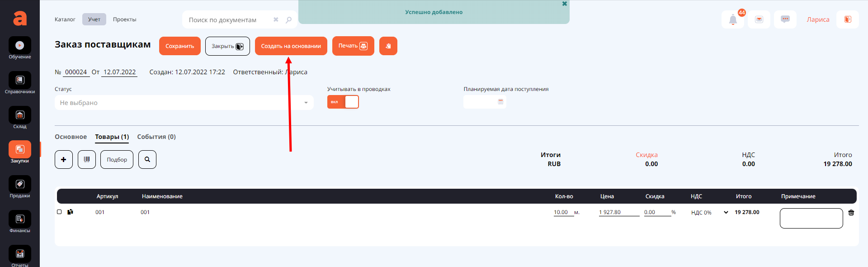Image resolution: width=868 pixels, height=267 pixels.
Task: Open the notifications bell icon
Action: (x=733, y=20)
